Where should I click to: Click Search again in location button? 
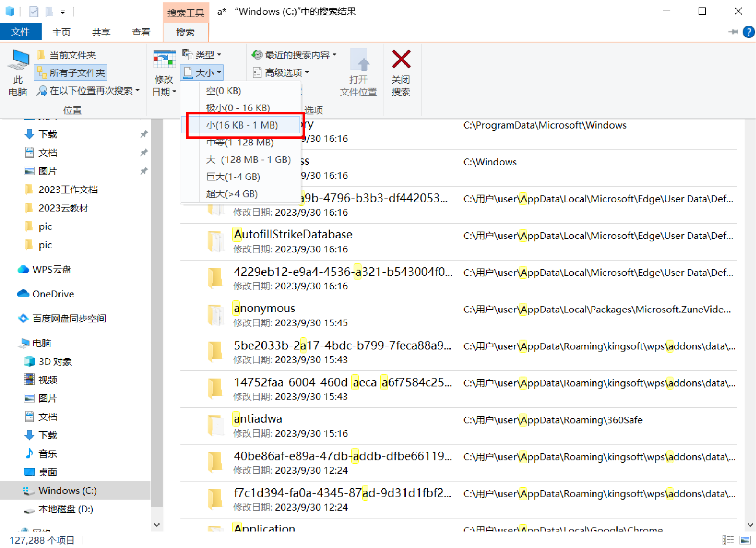pos(89,91)
